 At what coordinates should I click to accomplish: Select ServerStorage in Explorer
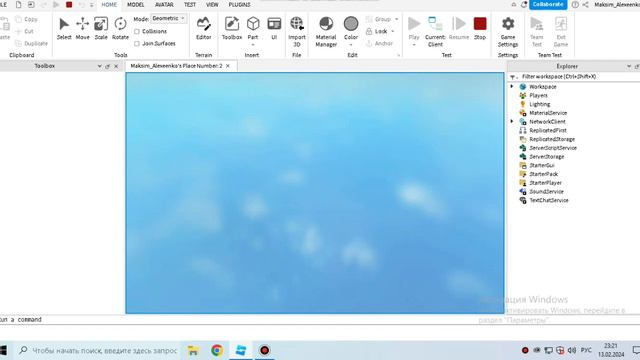pyautogui.click(x=547, y=156)
